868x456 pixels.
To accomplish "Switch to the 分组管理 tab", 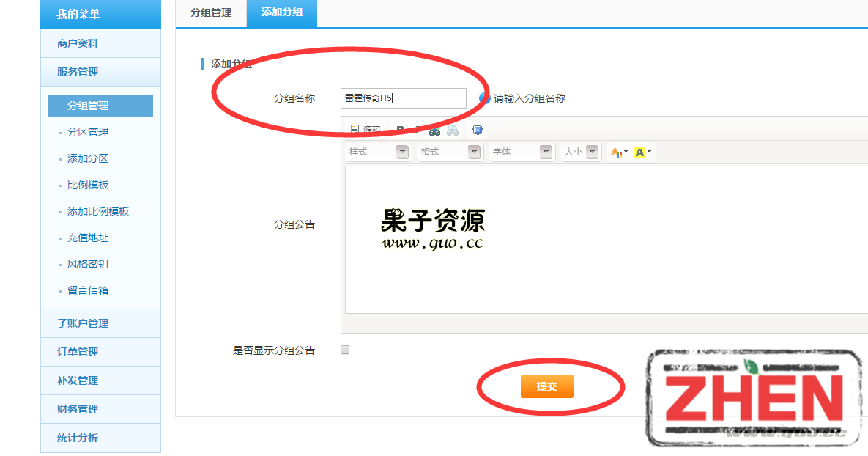I will [x=211, y=12].
